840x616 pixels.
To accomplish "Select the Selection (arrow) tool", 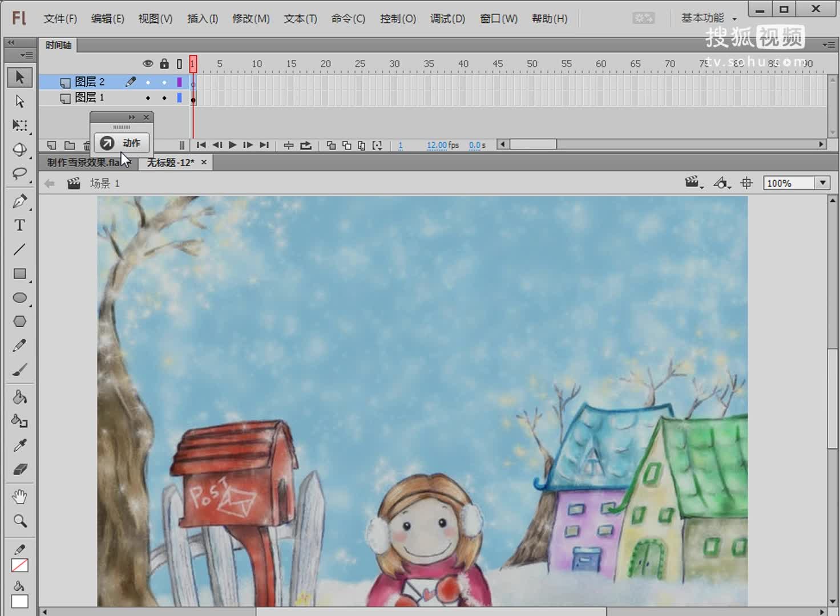I will tap(19, 77).
